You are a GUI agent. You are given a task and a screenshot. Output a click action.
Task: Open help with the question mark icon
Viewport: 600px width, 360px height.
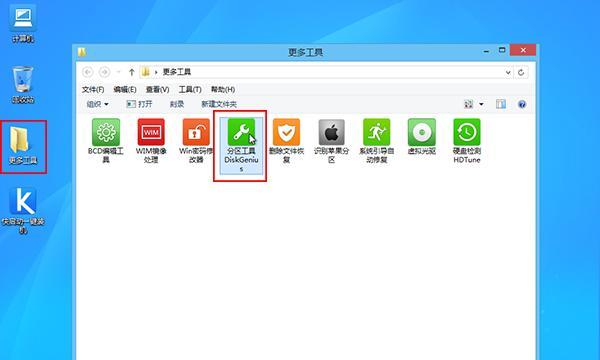522,104
